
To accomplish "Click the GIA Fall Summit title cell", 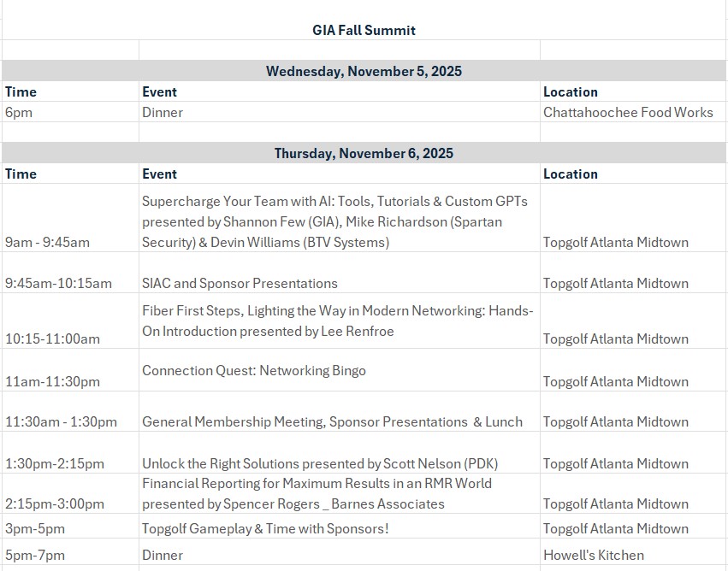I will coord(364,30).
